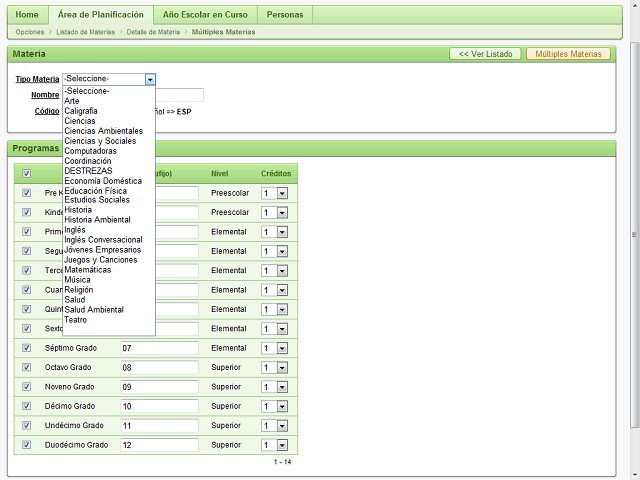Image resolution: width=640 pixels, height=480 pixels.
Task: Uncheck the Octavo Grado checkbox
Action: click(27, 368)
